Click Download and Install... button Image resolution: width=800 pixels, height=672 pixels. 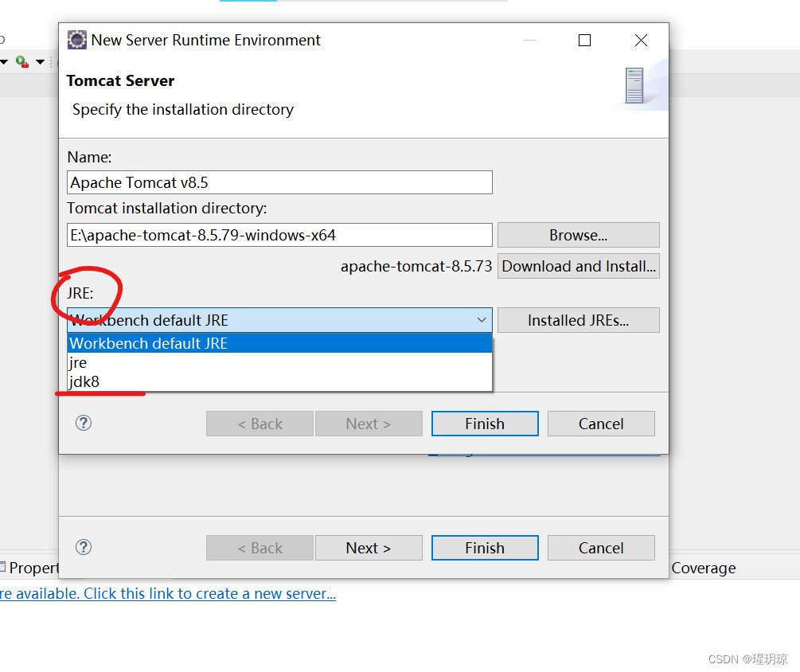(578, 267)
